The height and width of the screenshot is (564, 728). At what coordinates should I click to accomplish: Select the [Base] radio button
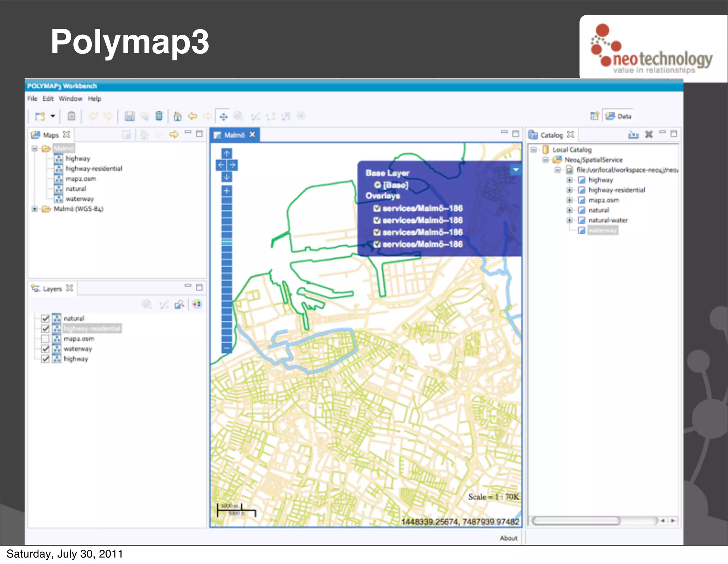378,185
